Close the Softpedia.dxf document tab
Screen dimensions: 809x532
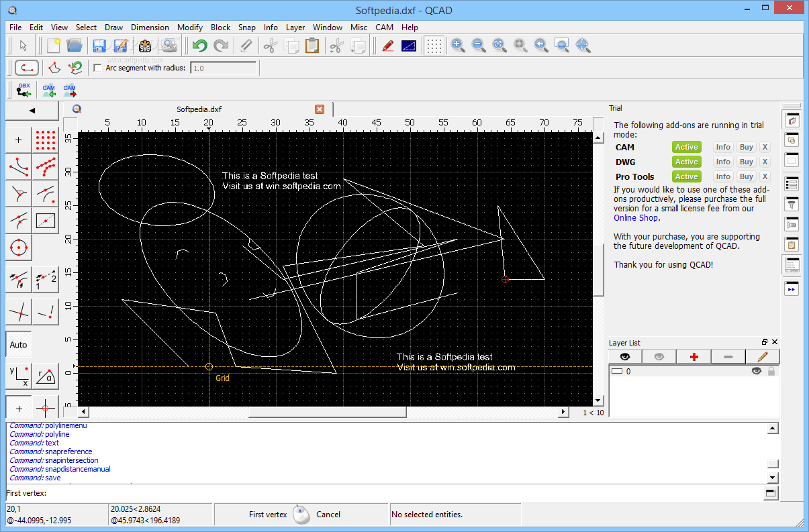[x=320, y=109]
